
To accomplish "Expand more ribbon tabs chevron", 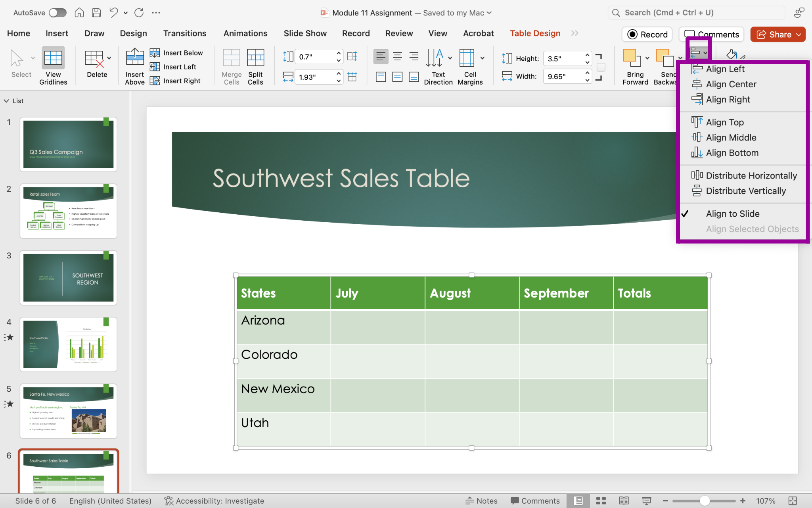I will click(575, 33).
